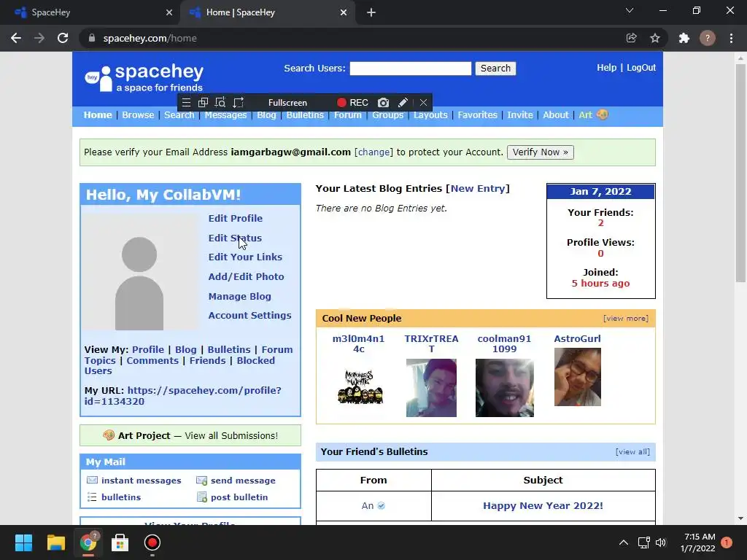The width and height of the screenshot is (747, 560).
Task: Open the volume speaker icon in the tray
Action: click(x=661, y=542)
